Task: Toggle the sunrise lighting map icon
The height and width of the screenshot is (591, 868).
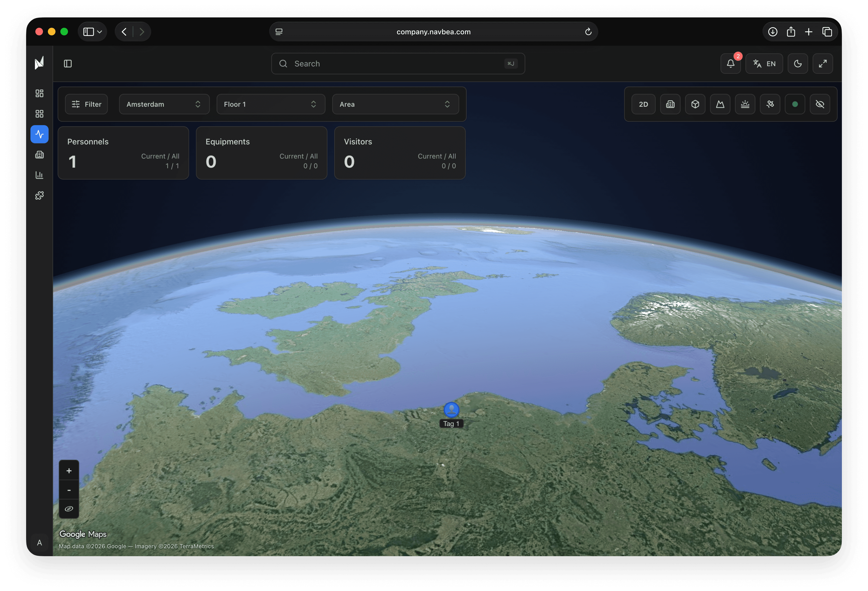Action: (x=745, y=104)
